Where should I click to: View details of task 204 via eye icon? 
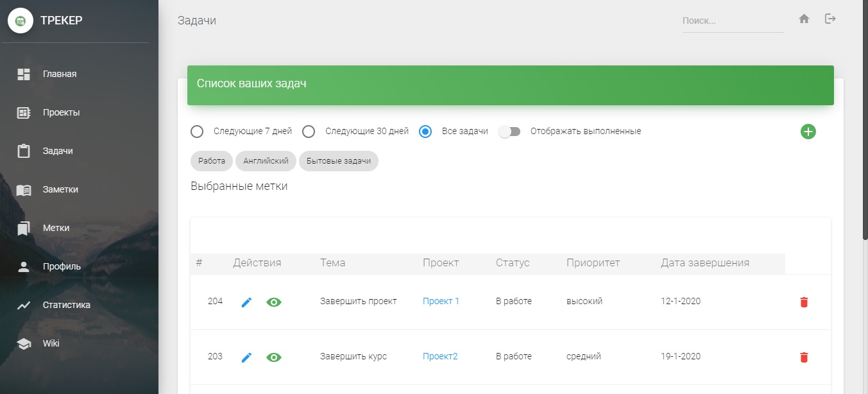274,302
